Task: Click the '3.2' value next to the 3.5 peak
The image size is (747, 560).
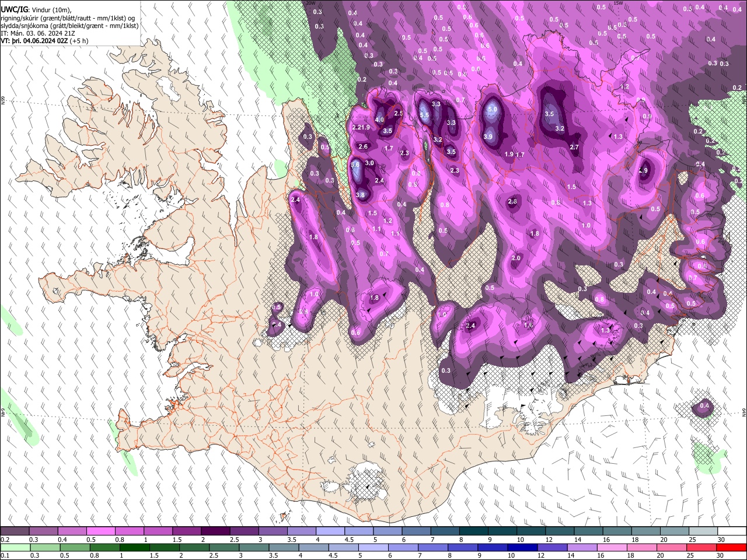Action: tap(560, 128)
